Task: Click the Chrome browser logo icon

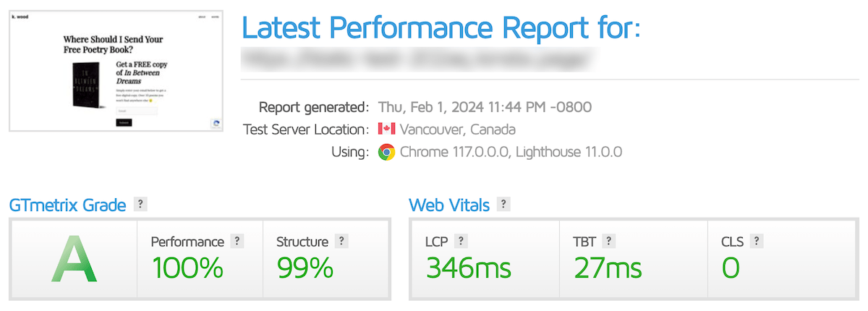Action: coord(386,152)
